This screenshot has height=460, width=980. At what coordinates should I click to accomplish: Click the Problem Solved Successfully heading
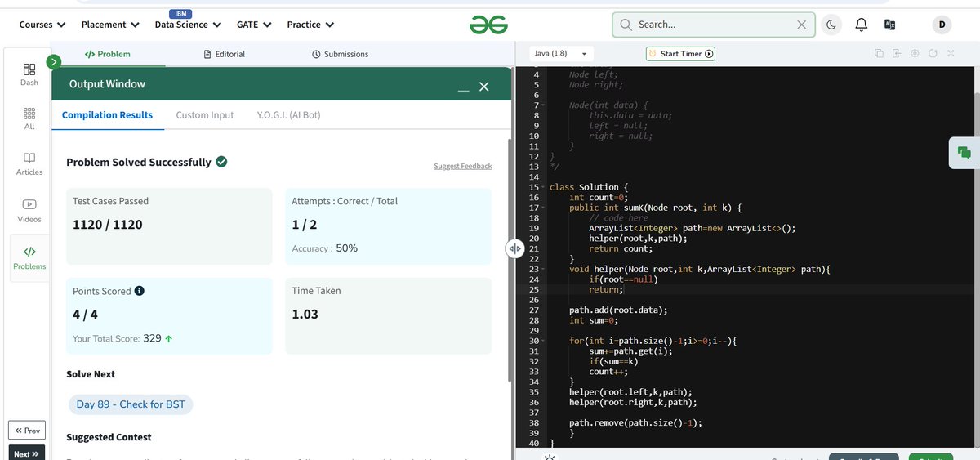pos(139,162)
